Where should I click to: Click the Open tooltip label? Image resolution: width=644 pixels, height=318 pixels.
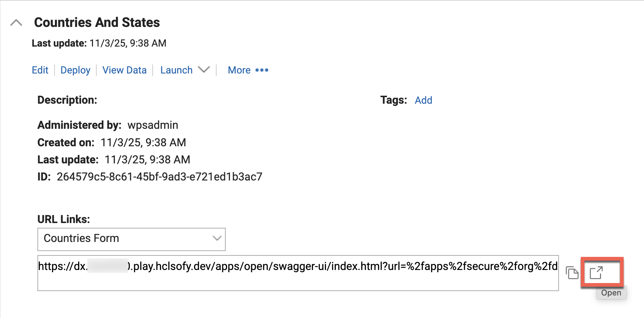[x=611, y=293]
